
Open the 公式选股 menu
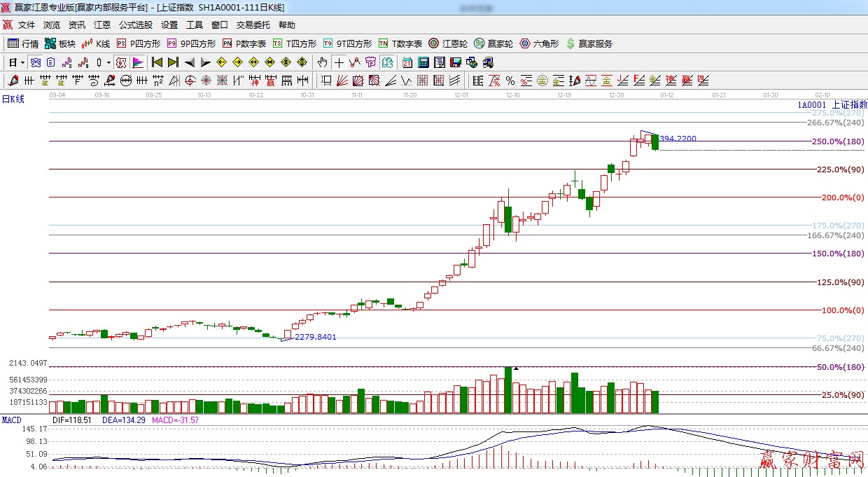point(135,25)
